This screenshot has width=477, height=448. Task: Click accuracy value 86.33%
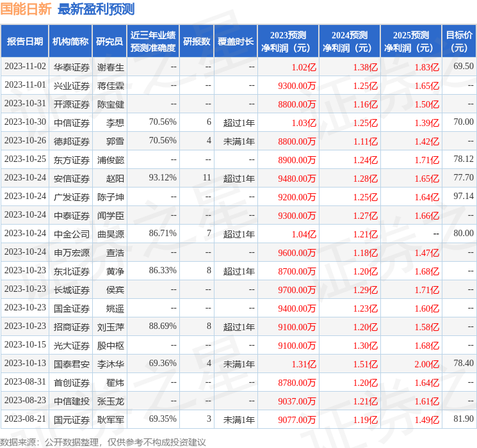click(x=163, y=270)
